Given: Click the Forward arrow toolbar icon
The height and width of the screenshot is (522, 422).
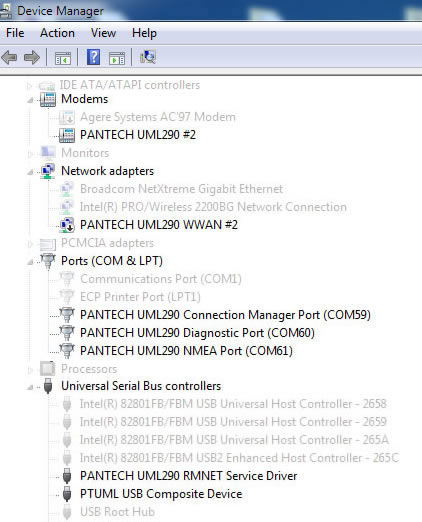Looking at the screenshot, I should [32, 57].
